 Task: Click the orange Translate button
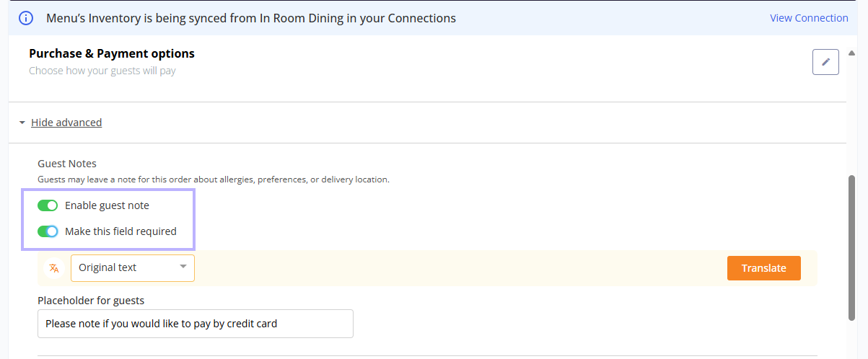pos(763,267)
